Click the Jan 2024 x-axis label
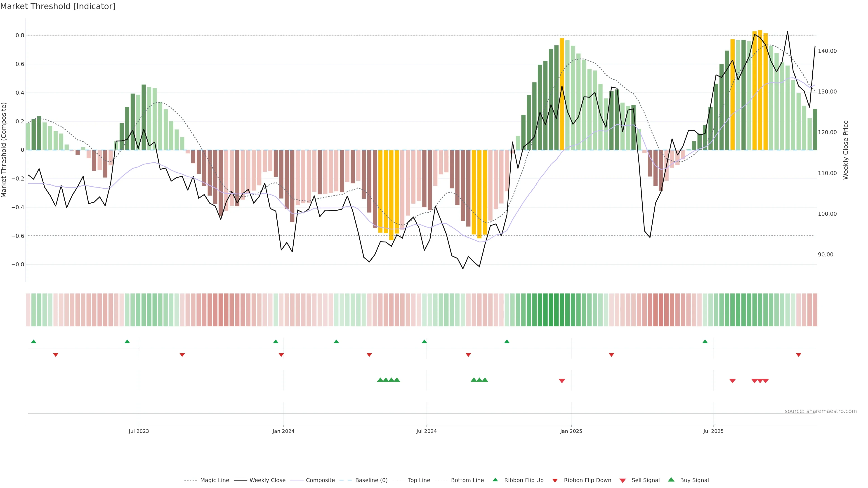Image resolution: width=868 pixels, height=488 pixels. pos(283,431)
